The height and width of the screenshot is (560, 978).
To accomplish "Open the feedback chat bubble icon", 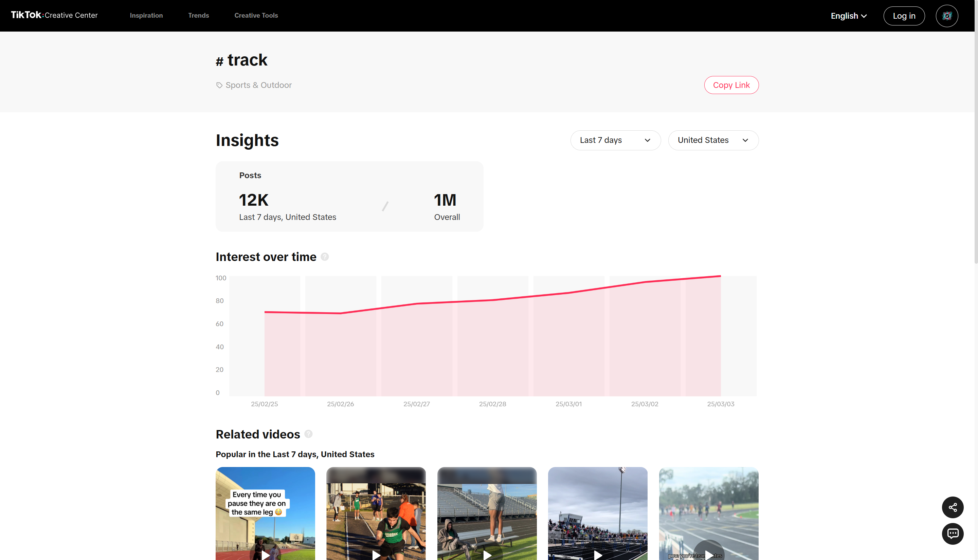I will pyautogui.click(x=953, y=534).
